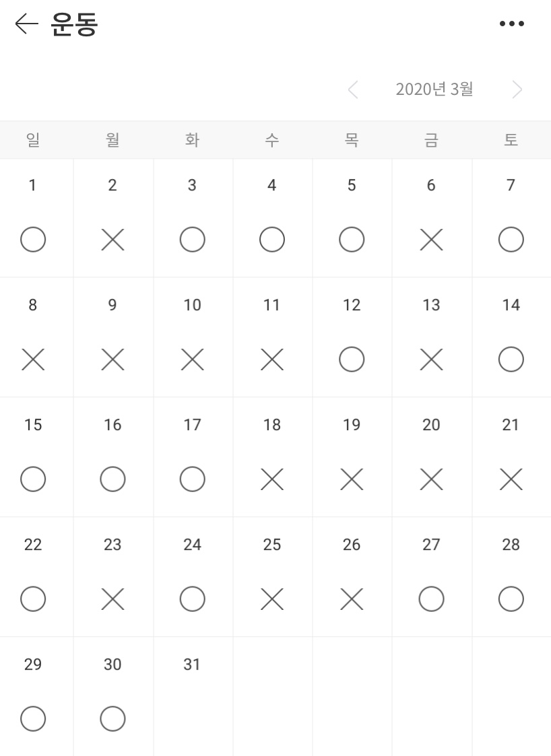The image size is (551, 756).
Task: Tap the circle icon under March 14
Action: 511,359
